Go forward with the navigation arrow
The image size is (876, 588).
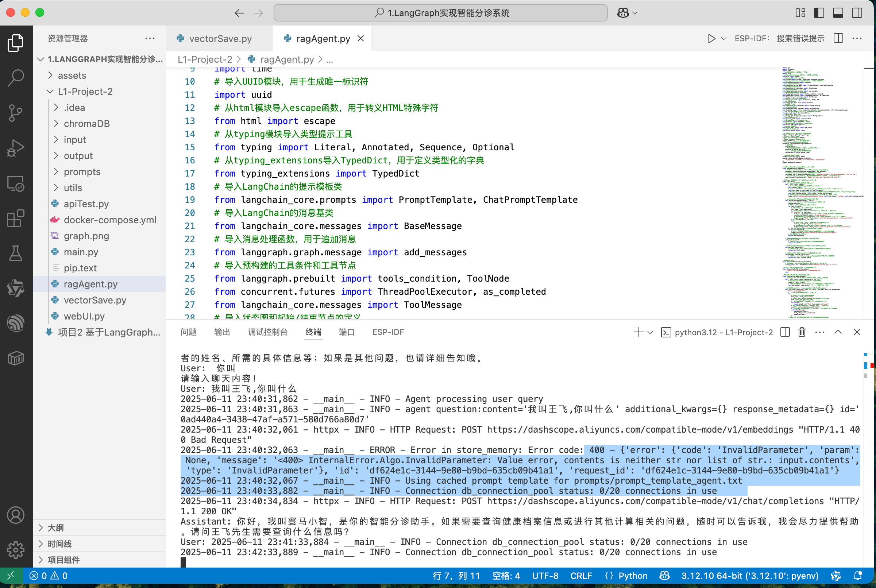(258, 13)
